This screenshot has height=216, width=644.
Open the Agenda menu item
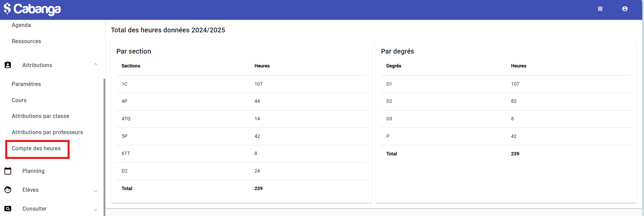point(21,25)
